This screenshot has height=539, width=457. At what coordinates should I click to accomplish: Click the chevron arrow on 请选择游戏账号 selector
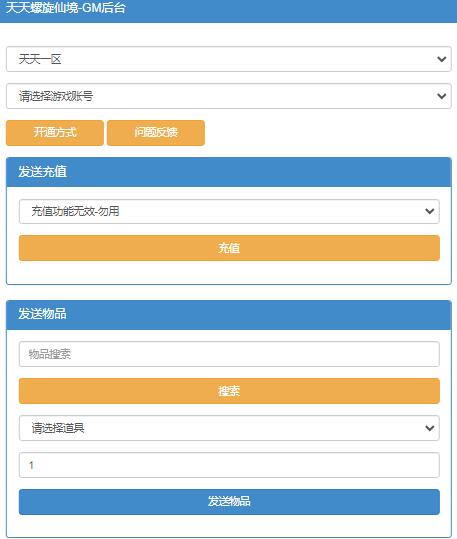(x=442, y=96)
